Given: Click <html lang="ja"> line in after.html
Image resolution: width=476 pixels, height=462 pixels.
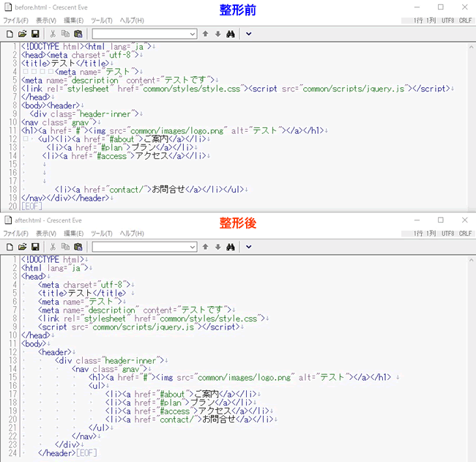Looking at the screenshot, I should [55, 268].
